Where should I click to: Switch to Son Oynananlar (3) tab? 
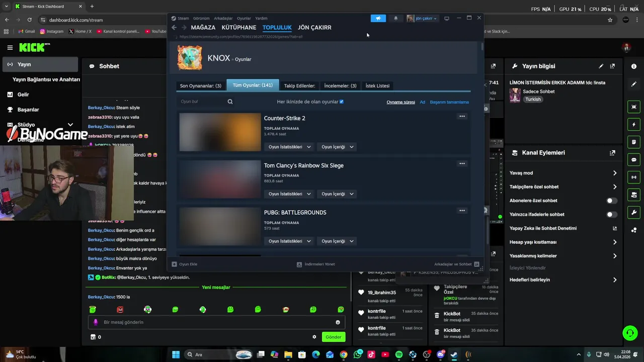[201, 86]
